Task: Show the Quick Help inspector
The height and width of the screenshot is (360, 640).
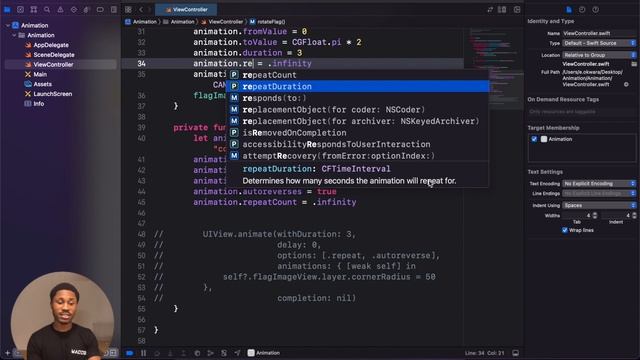Action: pyautogui.click(x=596, y=9)
